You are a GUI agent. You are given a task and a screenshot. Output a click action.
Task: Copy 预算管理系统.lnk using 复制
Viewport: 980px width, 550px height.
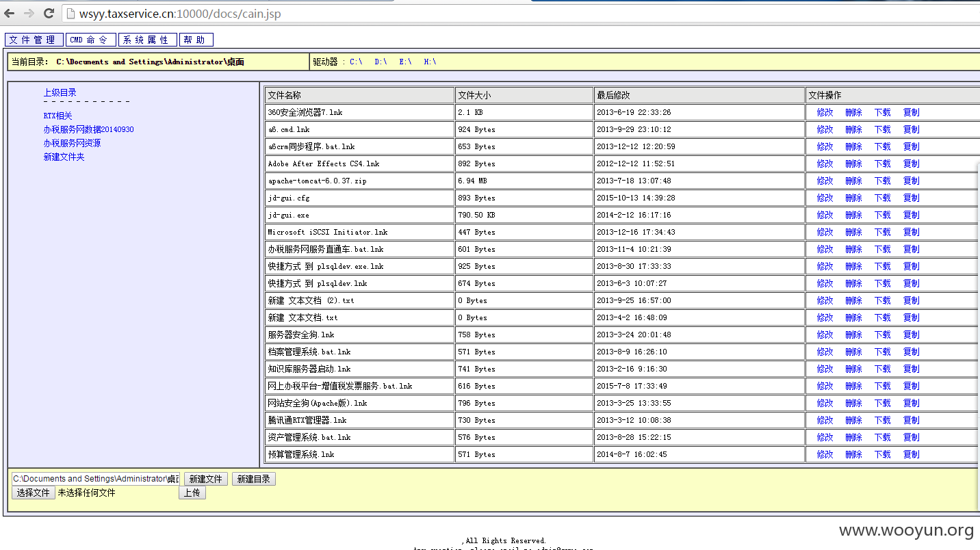coord(911,454)
